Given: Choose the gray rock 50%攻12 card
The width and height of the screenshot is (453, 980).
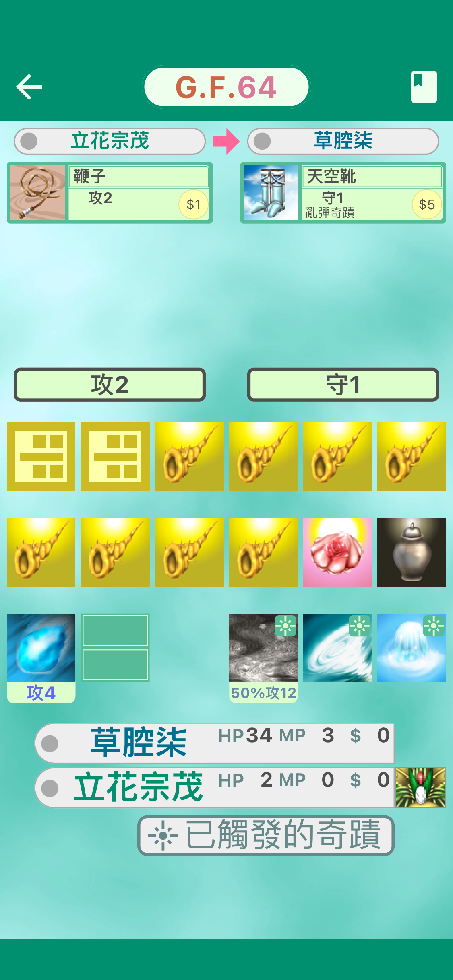Looking at the screenshot, I should pos(263,658).
